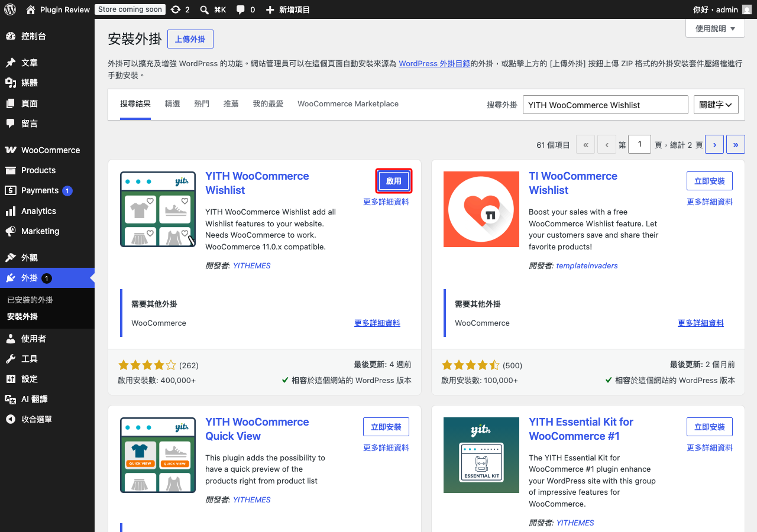
Task: Click the 媒體 media icon
Action: 11,83
